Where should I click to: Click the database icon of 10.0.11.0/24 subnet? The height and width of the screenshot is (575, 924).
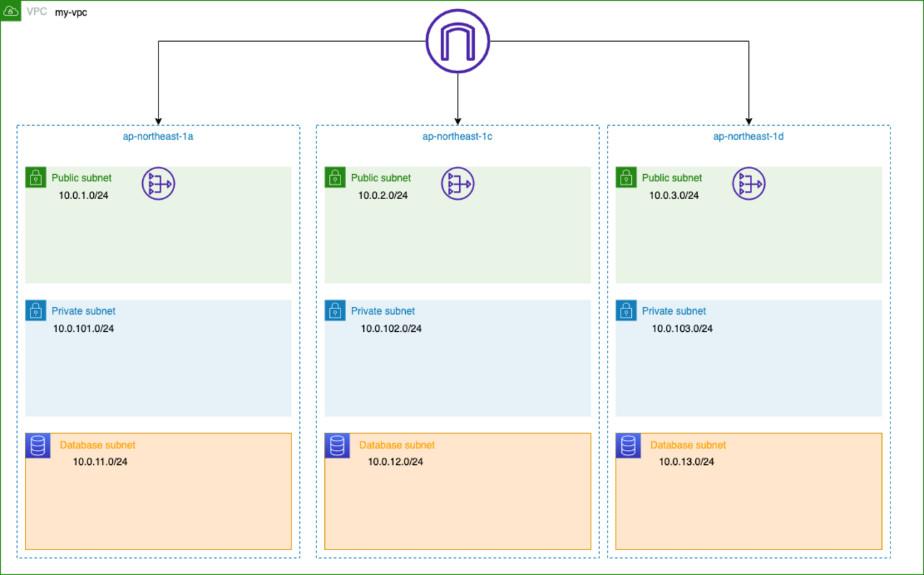[37, 446]
